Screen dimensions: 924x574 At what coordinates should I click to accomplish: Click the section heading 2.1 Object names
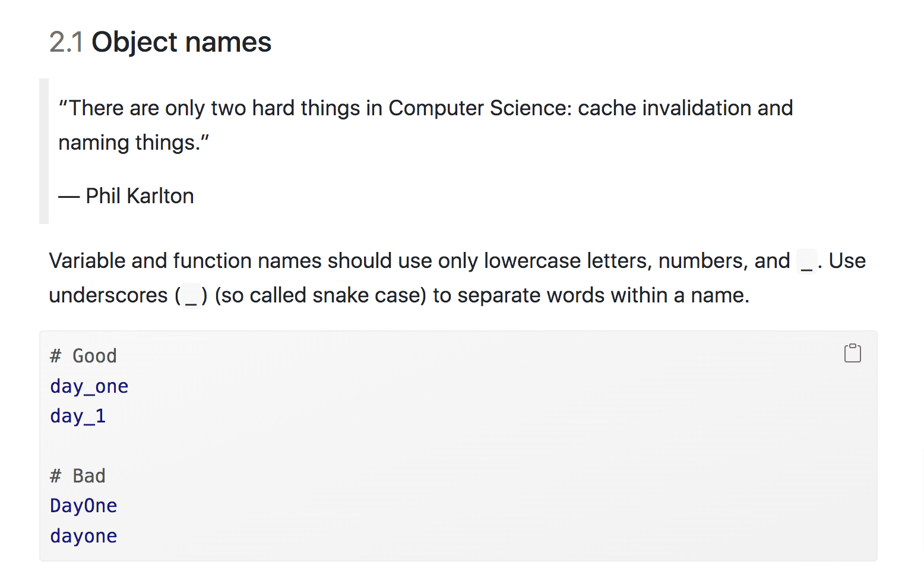(161, 41)
